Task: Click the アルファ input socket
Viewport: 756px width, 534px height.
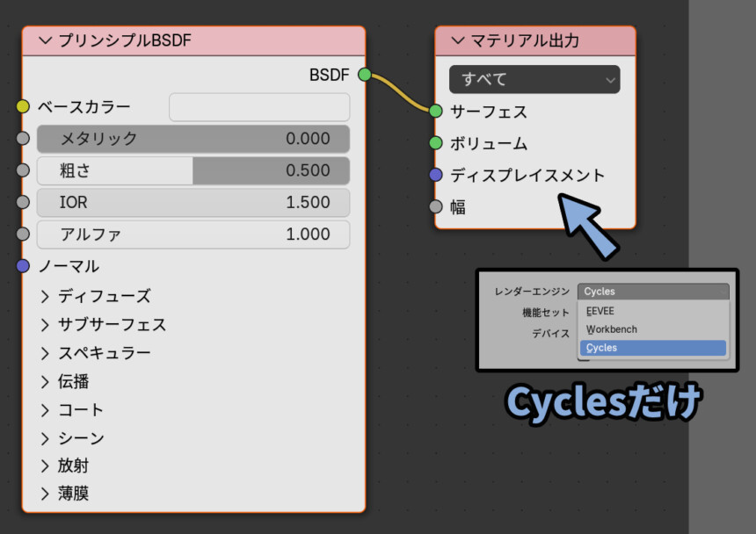Action: coord(23,234)
